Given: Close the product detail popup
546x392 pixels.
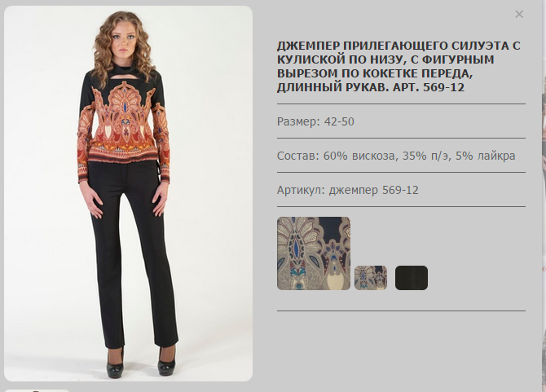Looking at the screenshot, I should tap(519, 15).
